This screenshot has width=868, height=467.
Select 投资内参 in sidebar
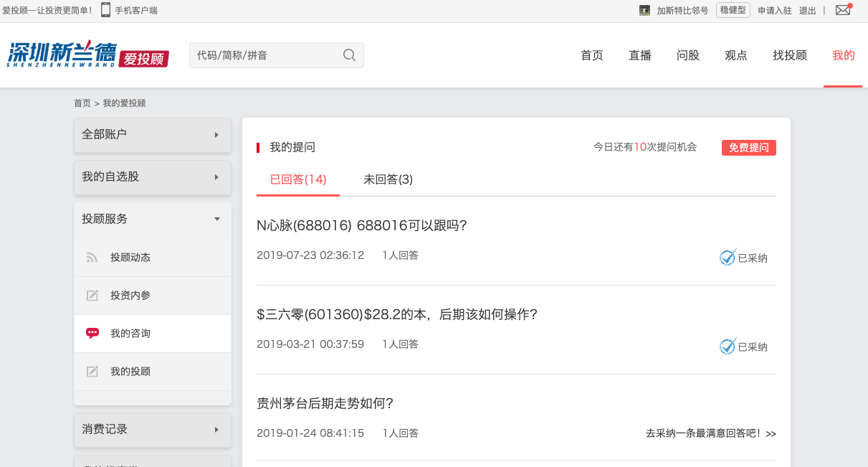pos(153,296)
